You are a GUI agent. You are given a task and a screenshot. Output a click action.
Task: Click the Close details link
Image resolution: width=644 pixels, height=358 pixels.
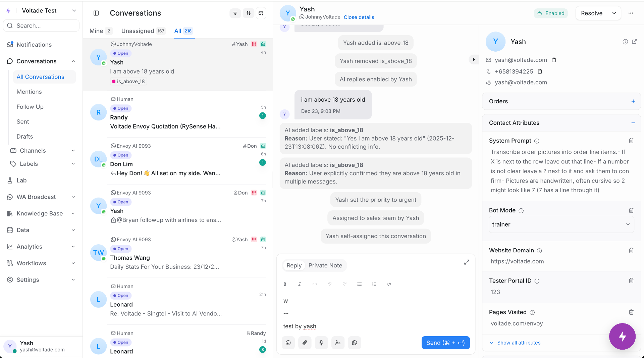pos(359,17)
